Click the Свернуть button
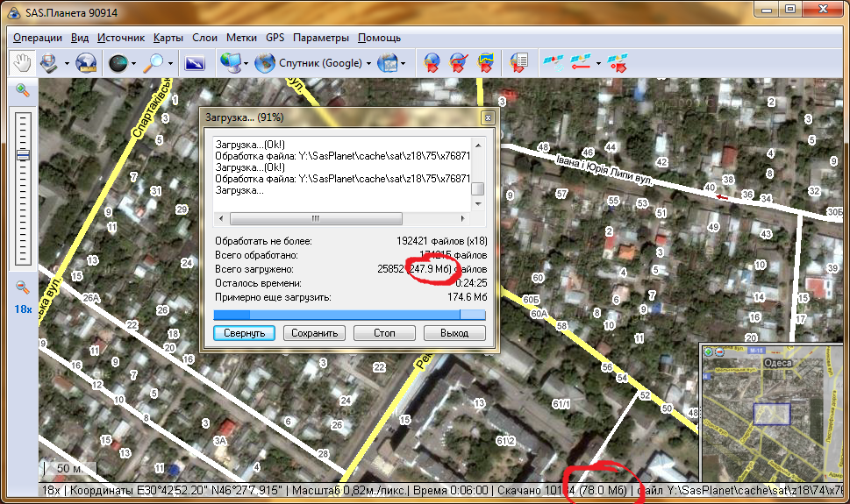This screenshot has width=850, height=504. (x=245, y=333)
